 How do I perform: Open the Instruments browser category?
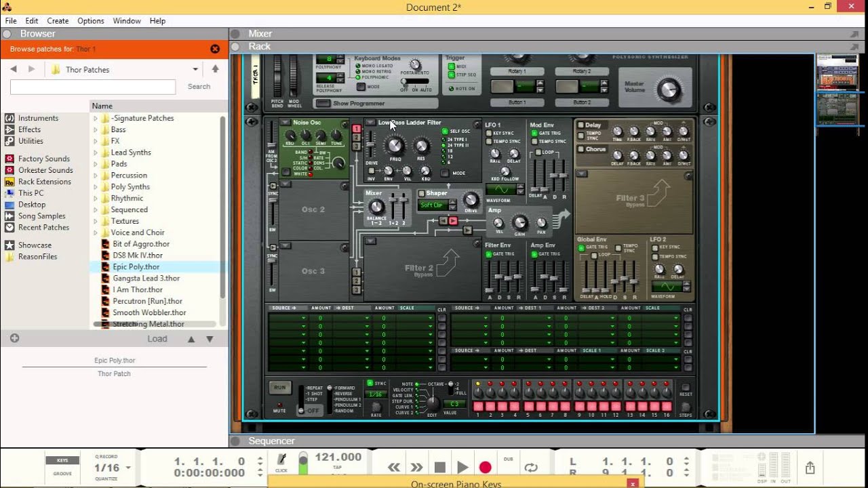click(32, 118)
